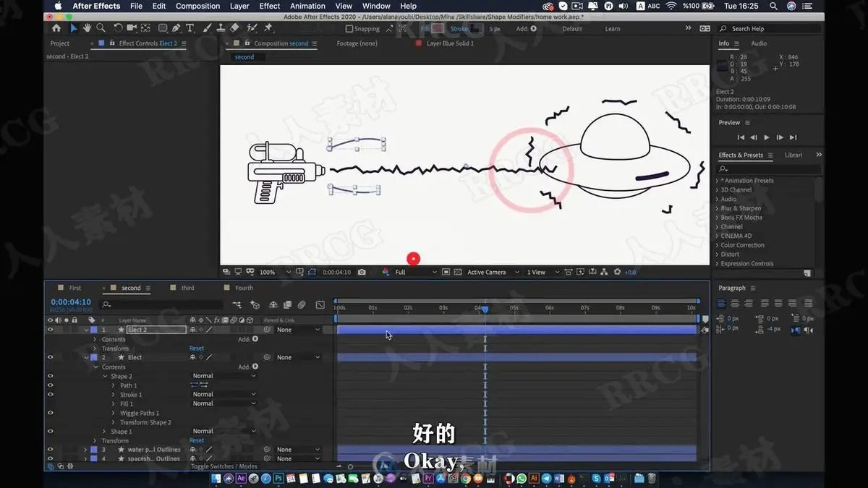Open the Effect menu
The width and height of the screenshot is (868, 488).
click(x=270, y=6)
